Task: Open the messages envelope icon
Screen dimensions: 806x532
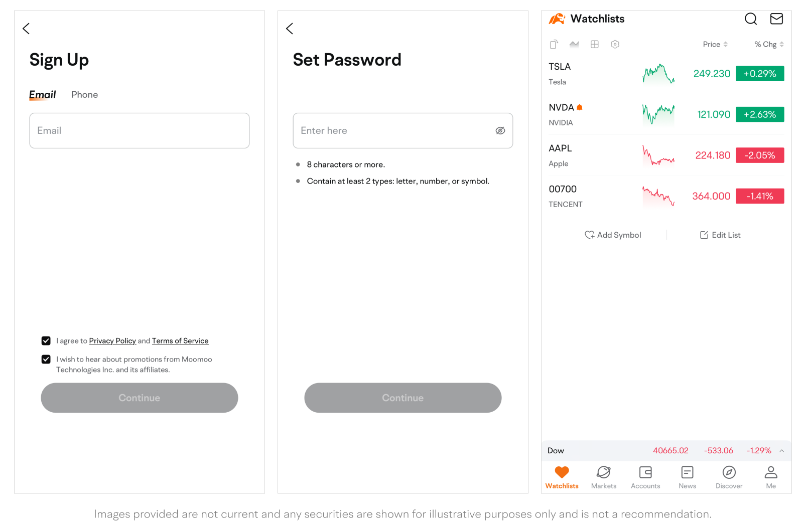Action: pos(776,19)
